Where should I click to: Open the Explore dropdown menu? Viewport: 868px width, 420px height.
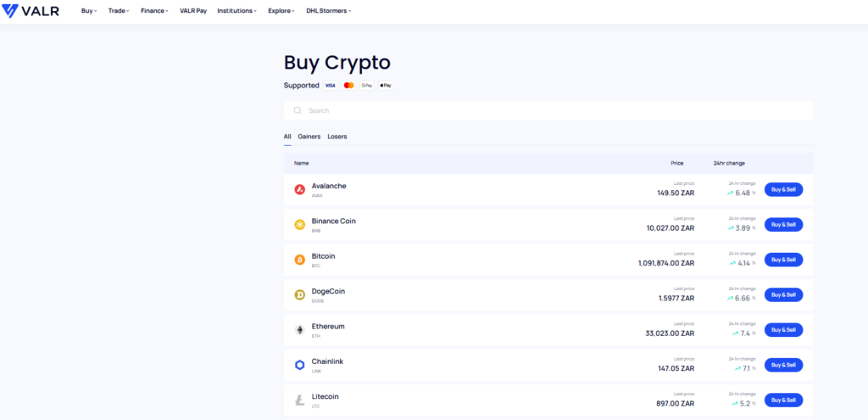pos(281,11)
